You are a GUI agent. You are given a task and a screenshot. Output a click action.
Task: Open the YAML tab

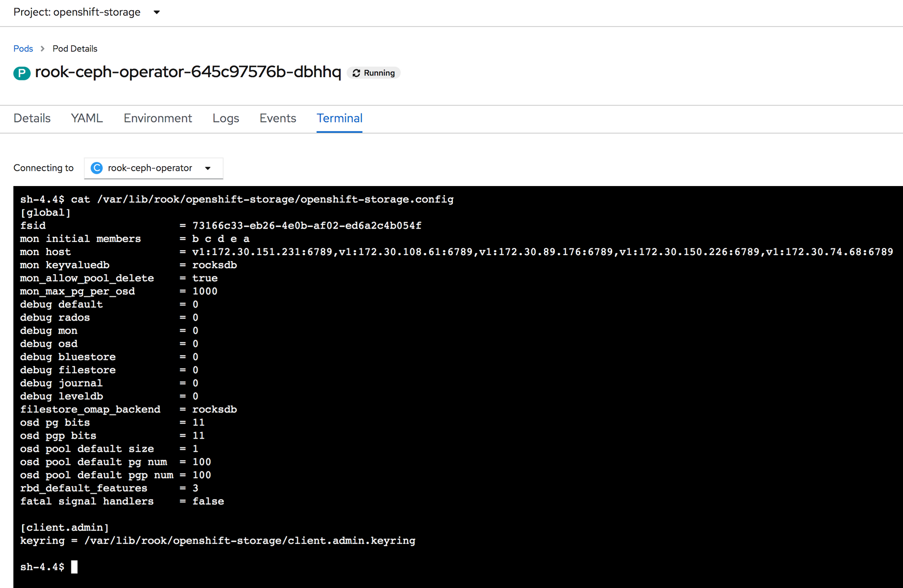pyautogui.click(x=87, y=118)
